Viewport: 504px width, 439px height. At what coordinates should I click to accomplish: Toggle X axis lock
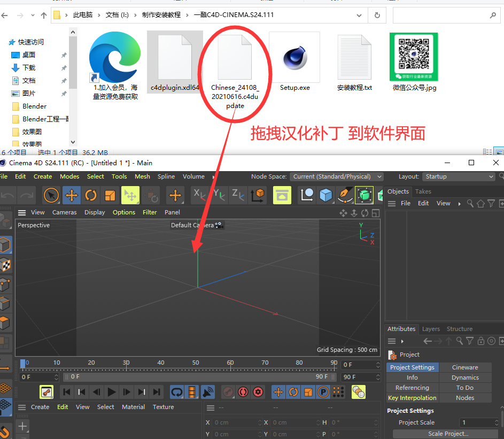(199, 195)
